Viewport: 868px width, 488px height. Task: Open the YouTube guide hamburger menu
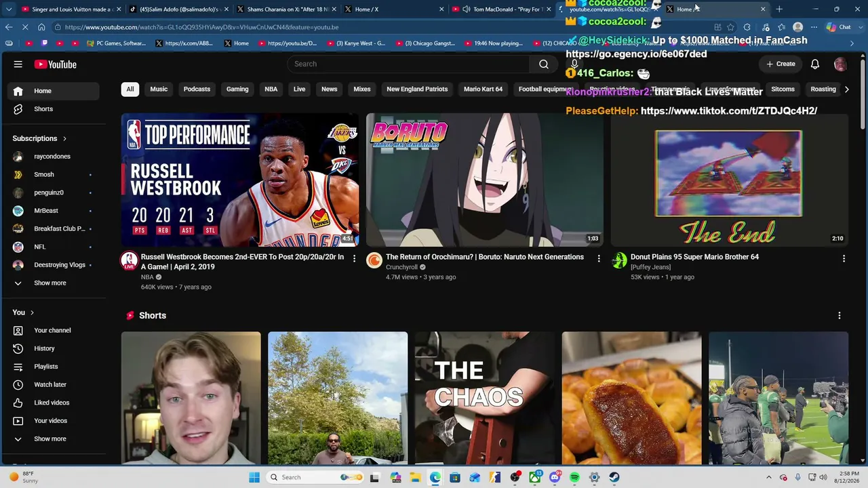18,64
